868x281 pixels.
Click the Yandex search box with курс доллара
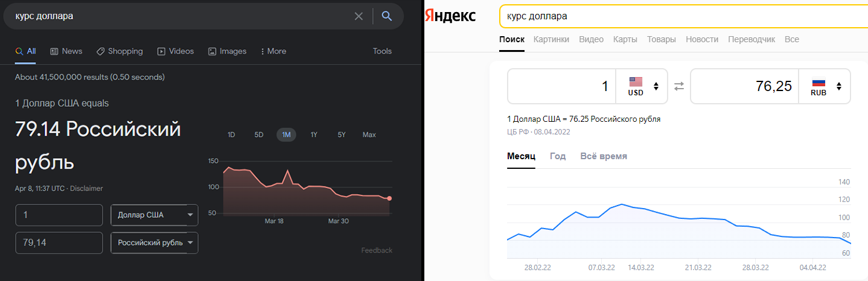(683, 16)
